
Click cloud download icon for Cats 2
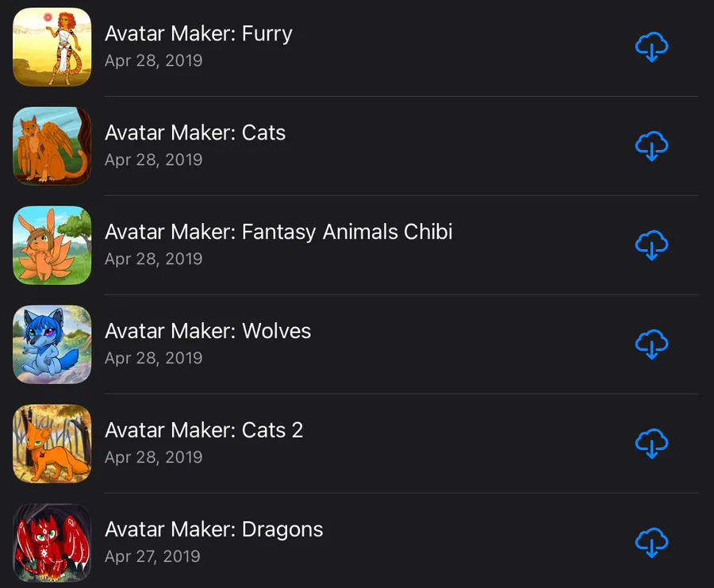click(x=651, y=443)
